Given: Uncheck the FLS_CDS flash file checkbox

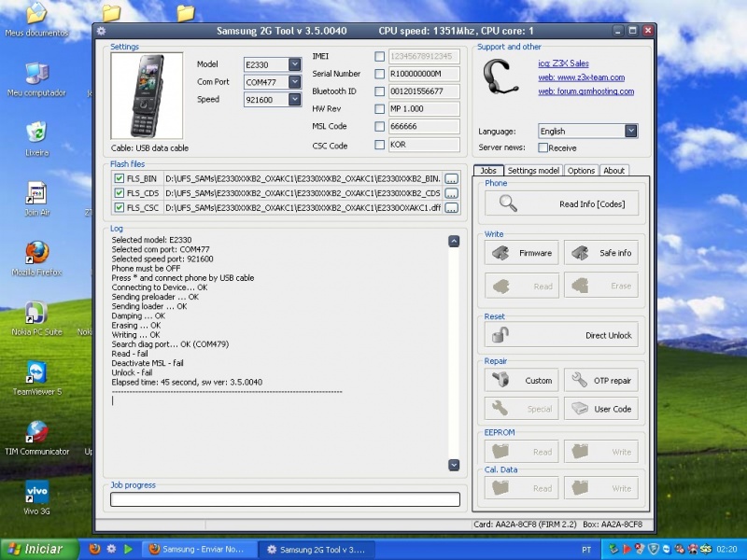Looking at the screenshot, I should tap(120, 193).
